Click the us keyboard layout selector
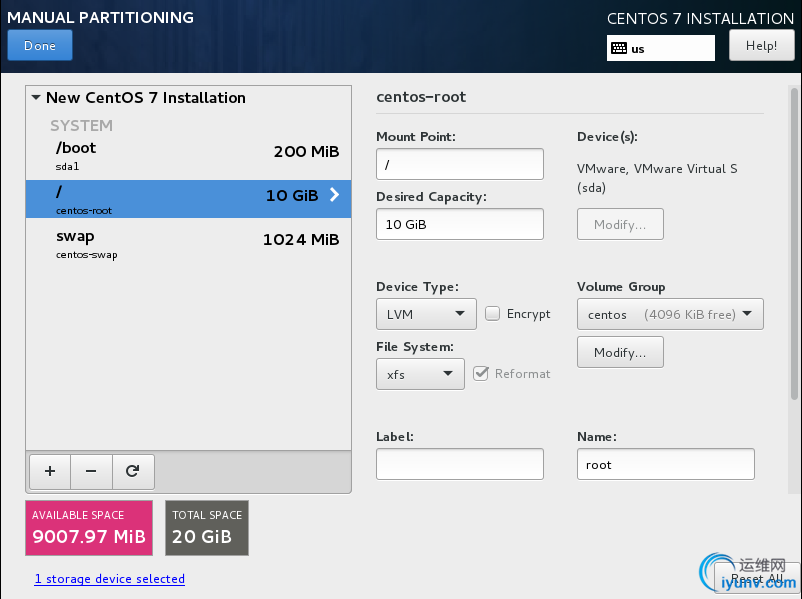The image size is (802, 599). coord(661,48)
